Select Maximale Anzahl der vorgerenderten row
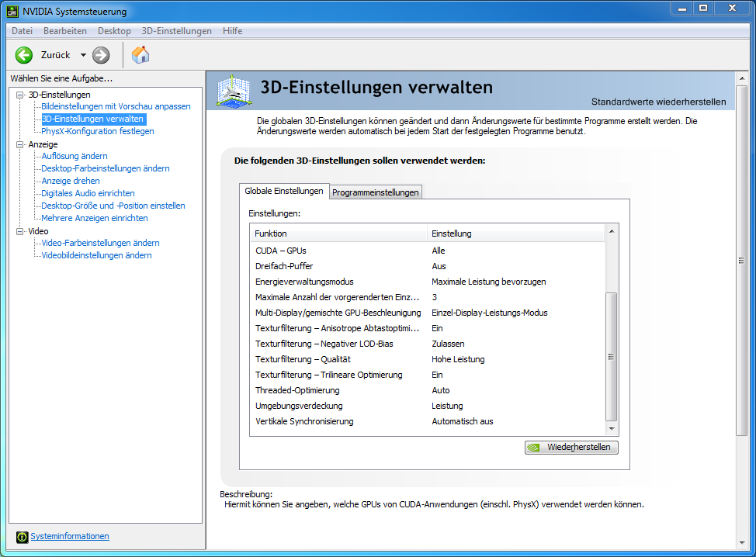Screen dimensions: 756x557 coord(428,297)
